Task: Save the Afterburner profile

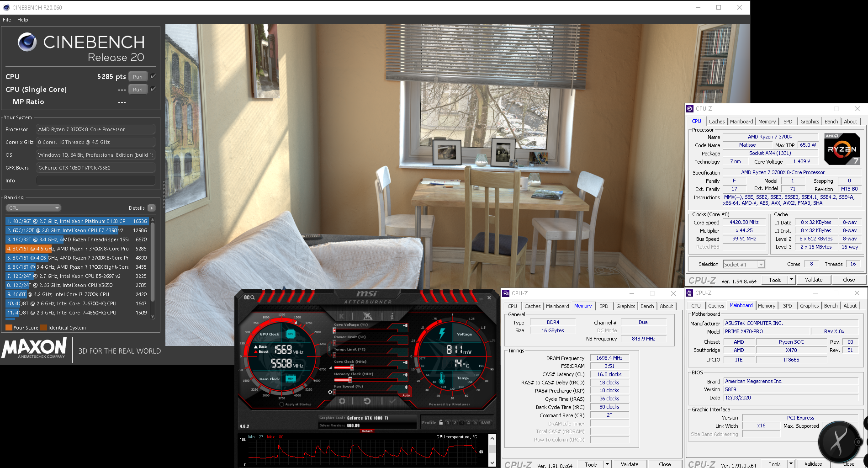Action: coord(486,423)
